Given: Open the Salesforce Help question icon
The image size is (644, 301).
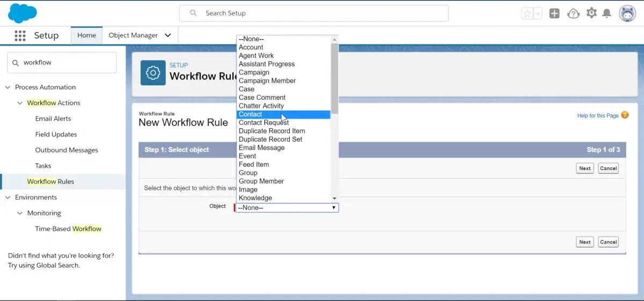Looking at the screenshot, I should [573, 13].
